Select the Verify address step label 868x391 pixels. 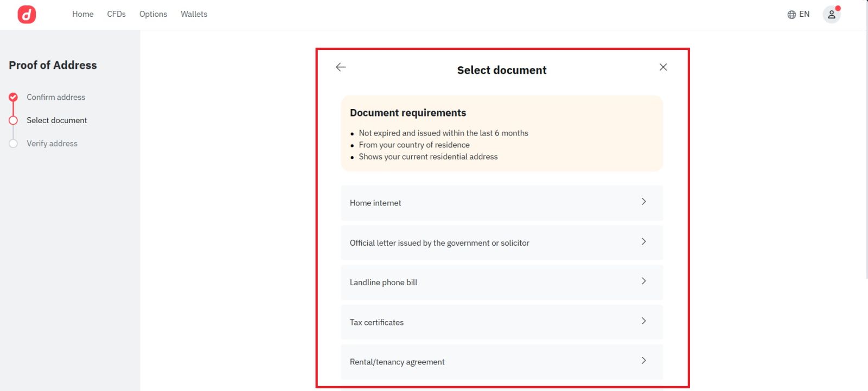tap(52, 144)
